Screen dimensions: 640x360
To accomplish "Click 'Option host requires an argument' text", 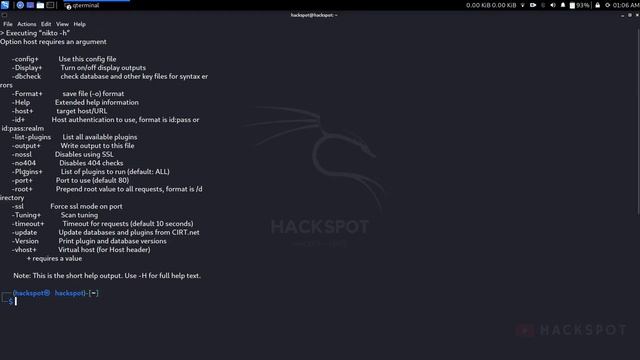I will (x=53, y=42).
